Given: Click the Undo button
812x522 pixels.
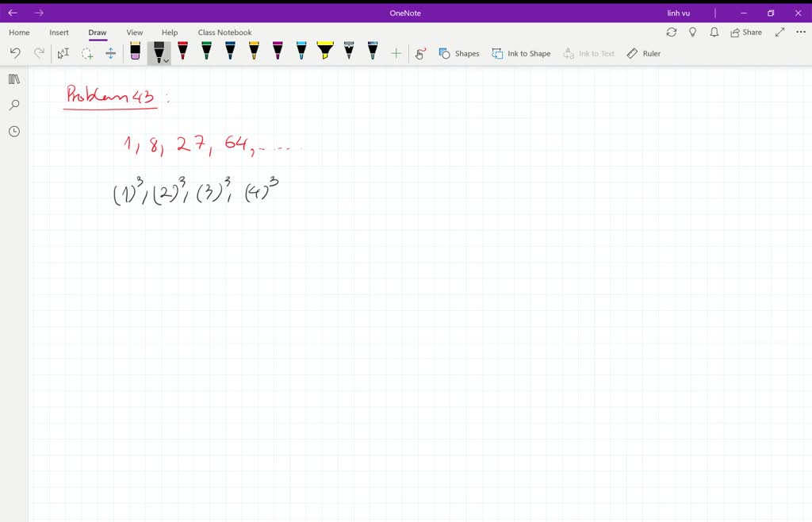Looking at the screenshot, I should (15, 52).
